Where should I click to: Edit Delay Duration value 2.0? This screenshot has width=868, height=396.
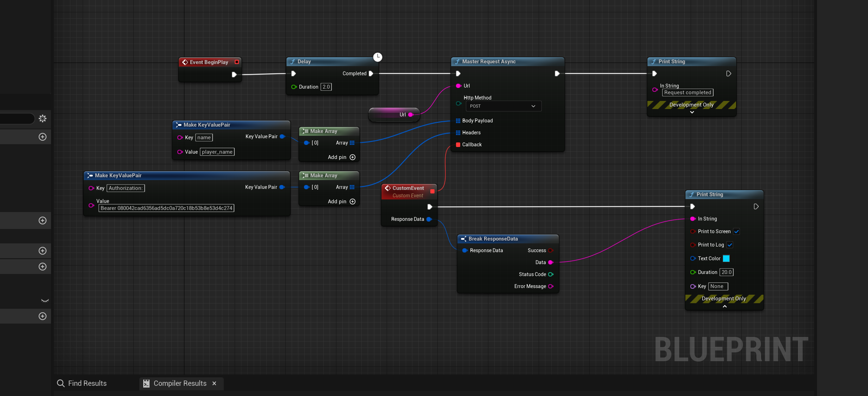(326, 87)
